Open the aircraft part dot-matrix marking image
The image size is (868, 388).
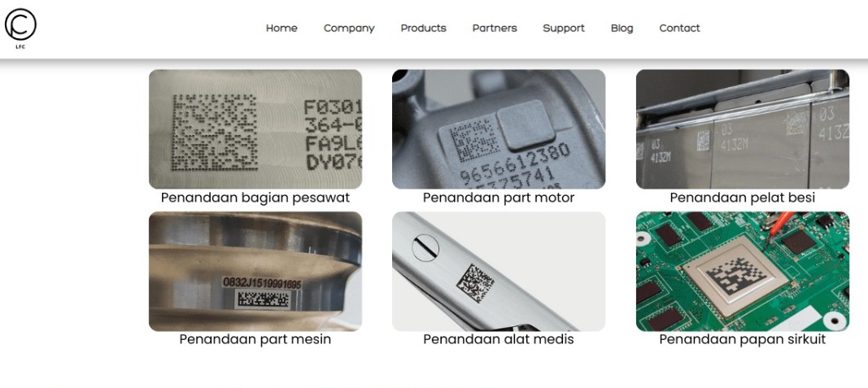255,129
